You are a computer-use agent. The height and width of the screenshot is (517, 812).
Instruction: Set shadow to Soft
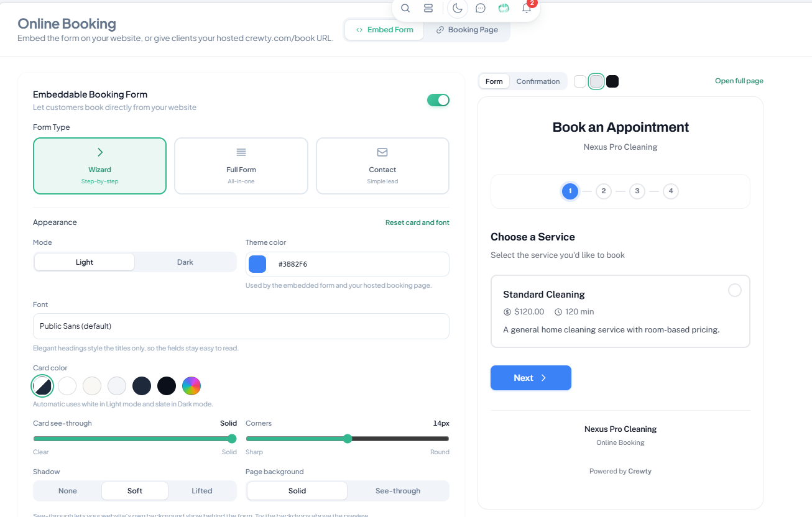click(135, 491)
